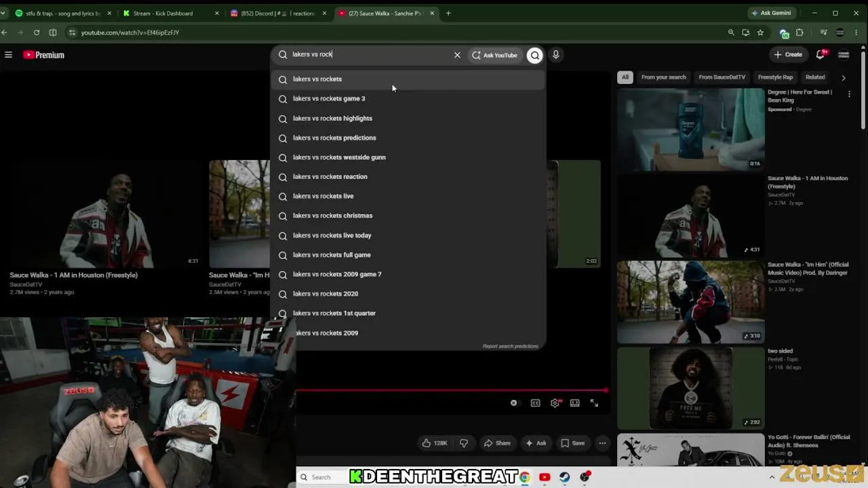Start voice search with the microphone
Viewport: 868px width, 488px height.
click(x=556, y=55)
